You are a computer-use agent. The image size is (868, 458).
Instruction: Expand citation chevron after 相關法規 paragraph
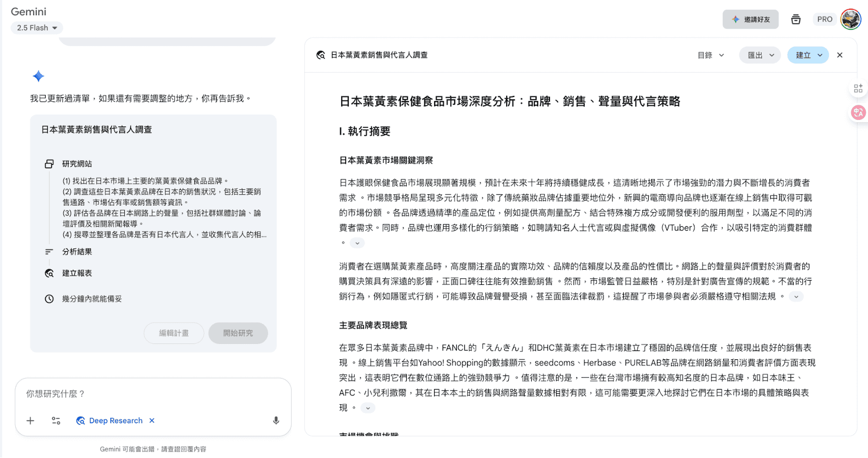coord(796,296)
